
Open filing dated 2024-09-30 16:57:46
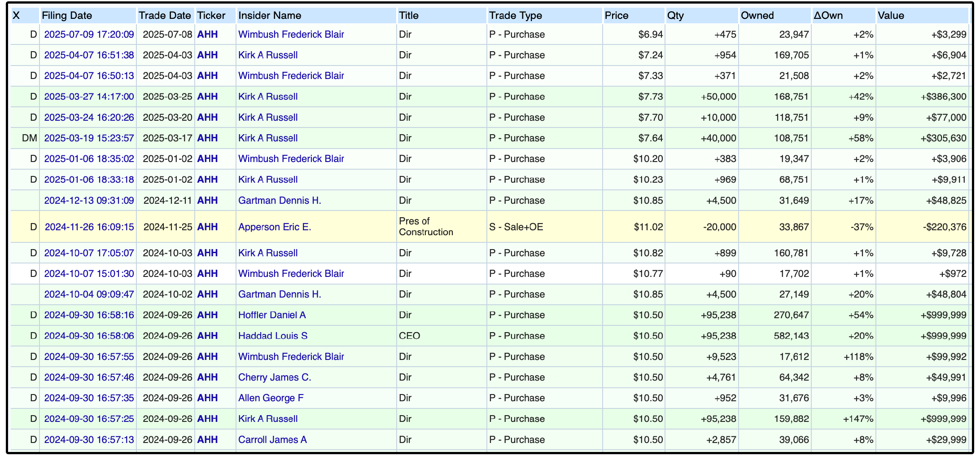tap(89, 377)
